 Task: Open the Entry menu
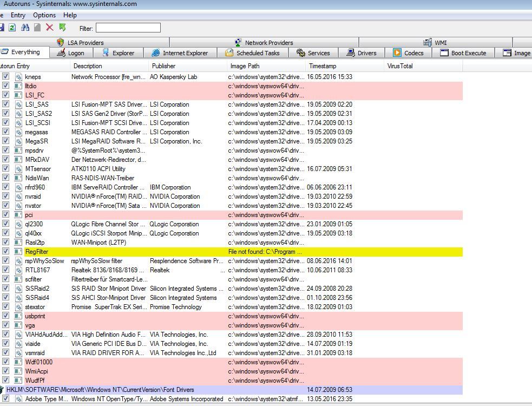click(18, 15)
